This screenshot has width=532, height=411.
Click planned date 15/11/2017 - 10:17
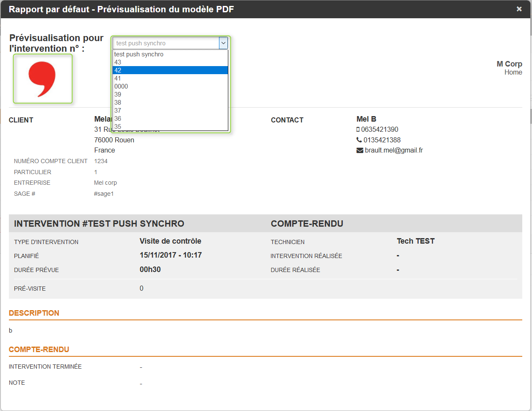(x=171, y=255)
